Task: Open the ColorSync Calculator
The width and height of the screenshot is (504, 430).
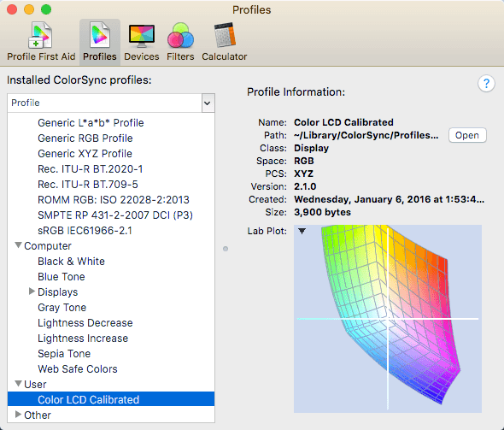Action: point(225,42)
